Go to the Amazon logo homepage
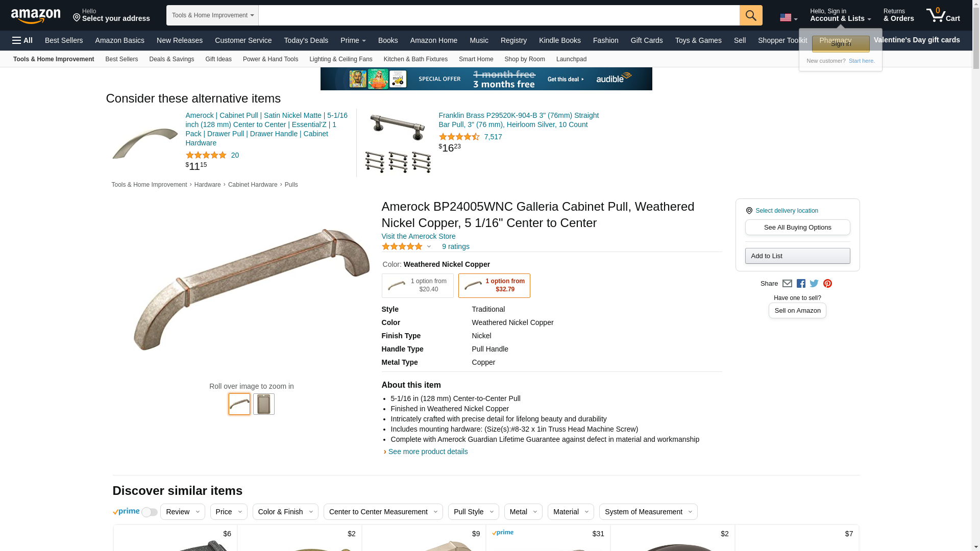This screenshot has width=980, height=551. click(36, 16)
